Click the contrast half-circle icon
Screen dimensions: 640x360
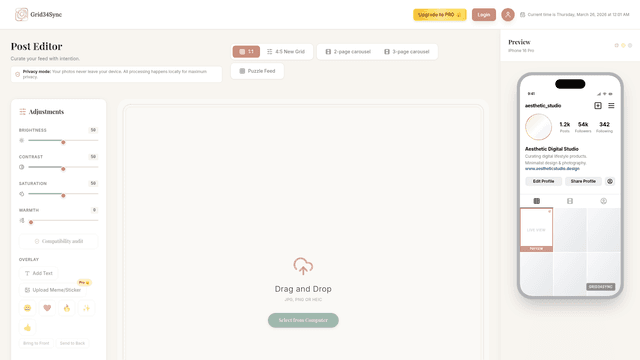point(22,167)
